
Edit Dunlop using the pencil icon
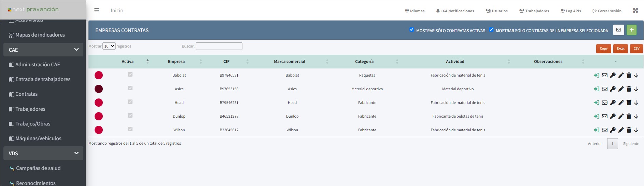coord(621,116)
